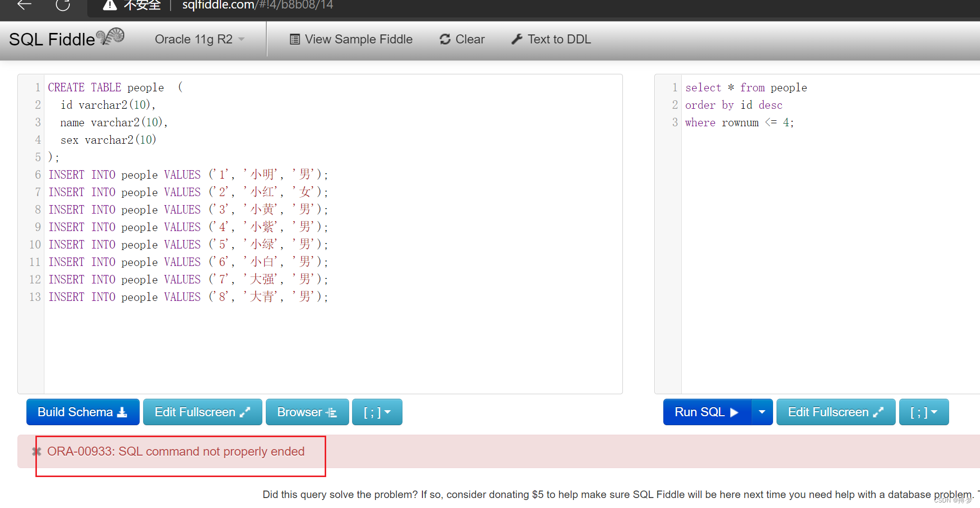The height and width of the screenshot is (508, 980).
Task: Open the right query terminator dropdown
Action: coord(923,412)
